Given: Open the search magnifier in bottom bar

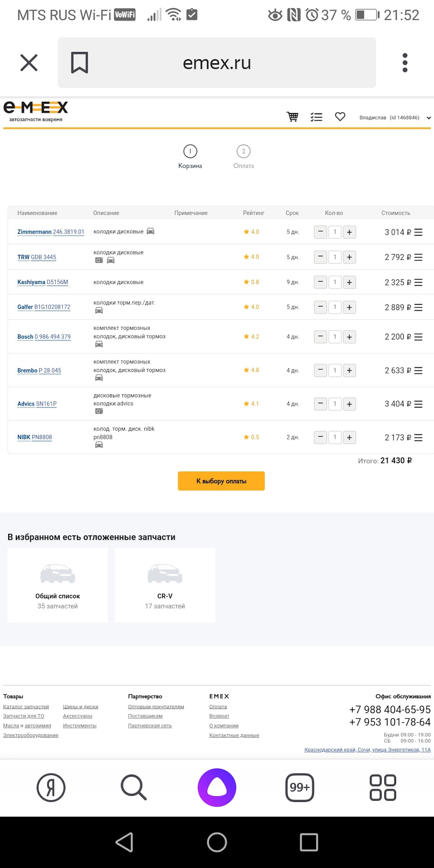Looking at the screenshot, I should (x=134, y=788).
